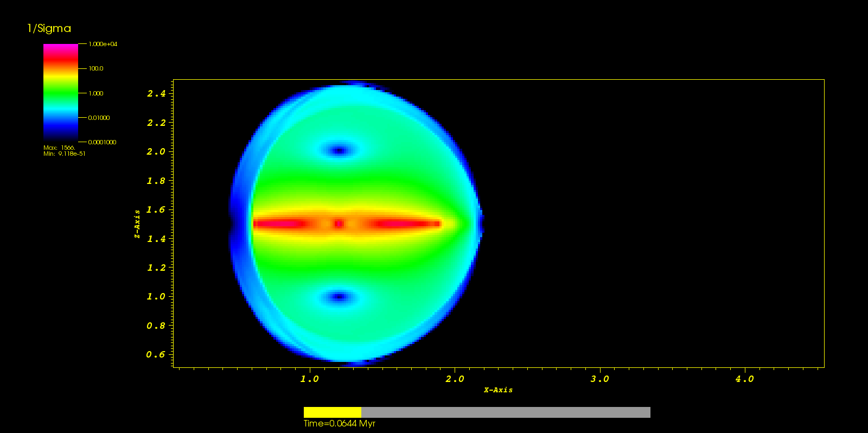Select the 100.0 legend tick label
Viewport: 868px width, 433px height.
(96, 69)
